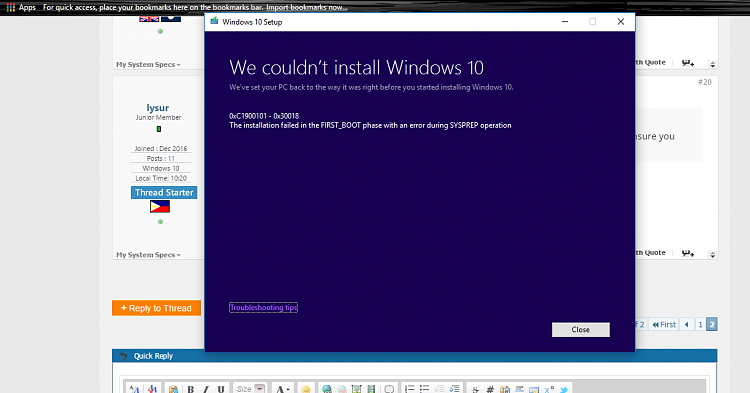Click Quick Reply header arrow icon
This screenshot has height=393, width=750.
(x=123, y=356)
